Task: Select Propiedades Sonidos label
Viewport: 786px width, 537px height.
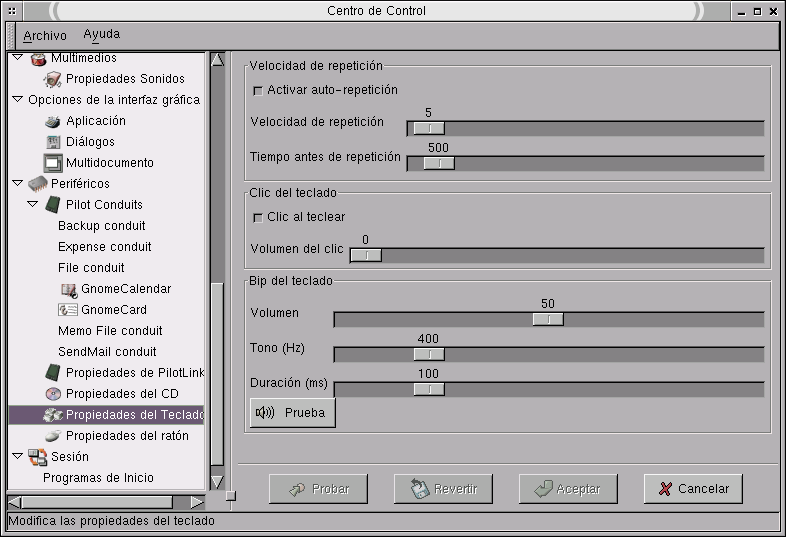Action: 125,79
